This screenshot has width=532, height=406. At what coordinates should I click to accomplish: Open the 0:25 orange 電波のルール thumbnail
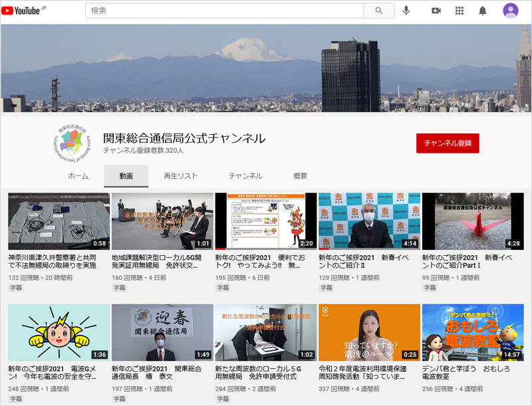(370, 332)
